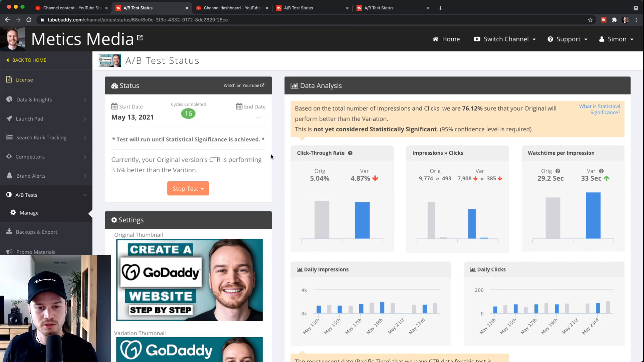The height and width of the screenshot is (362, 644).
Task: Click the Promo Materials megaphone icon
Action: [9, 251]
